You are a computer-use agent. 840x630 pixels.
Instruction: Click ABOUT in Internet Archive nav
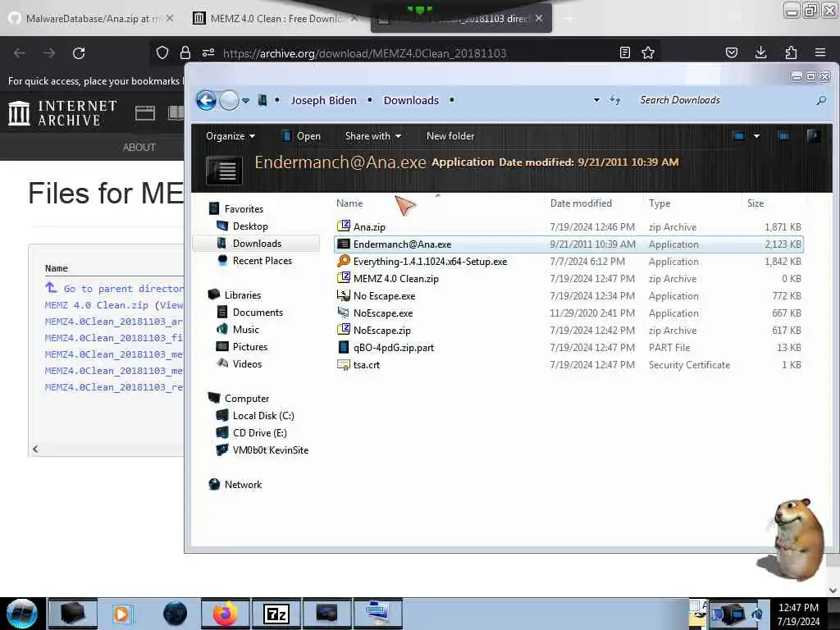(x=139, y=148)
